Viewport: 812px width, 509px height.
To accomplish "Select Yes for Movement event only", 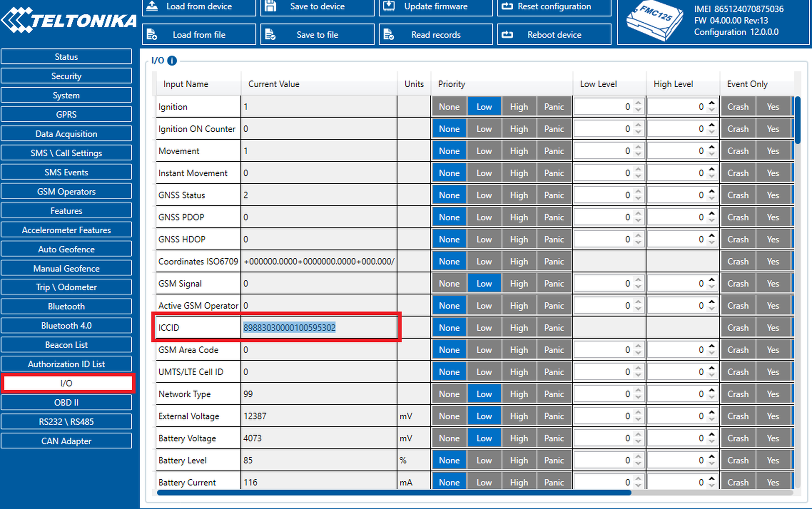I will [x=773, y=151].
